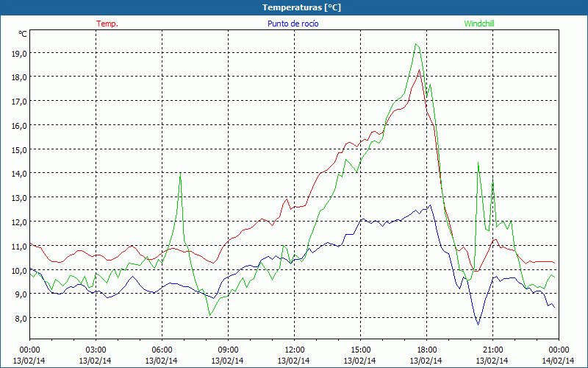Click the 09:00 time axis label
The height and width of the screenshot is (368, 588).
pos(228,350)
